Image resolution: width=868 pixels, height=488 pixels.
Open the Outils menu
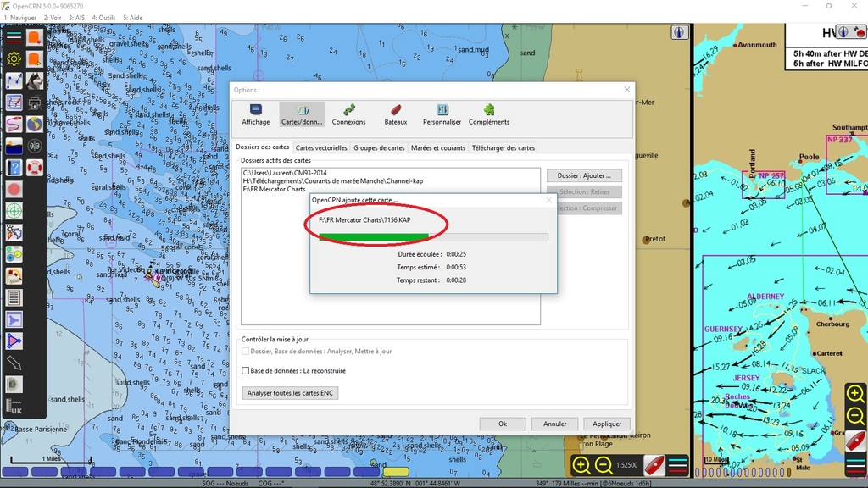[x=103, y=18]
